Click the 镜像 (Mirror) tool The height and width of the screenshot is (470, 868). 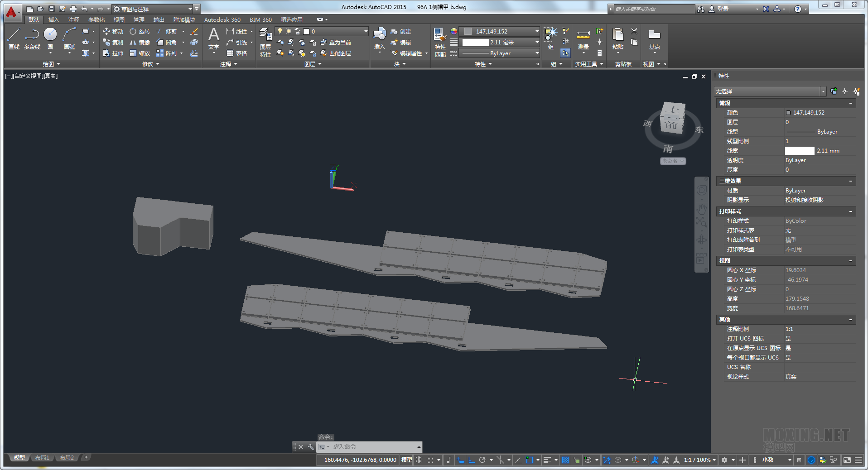pos(140,42)
